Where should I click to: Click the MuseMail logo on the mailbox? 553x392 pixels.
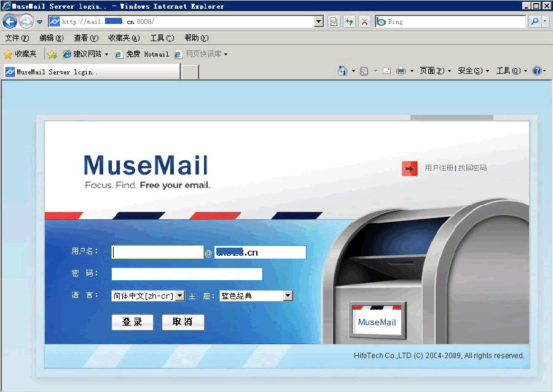377,322
